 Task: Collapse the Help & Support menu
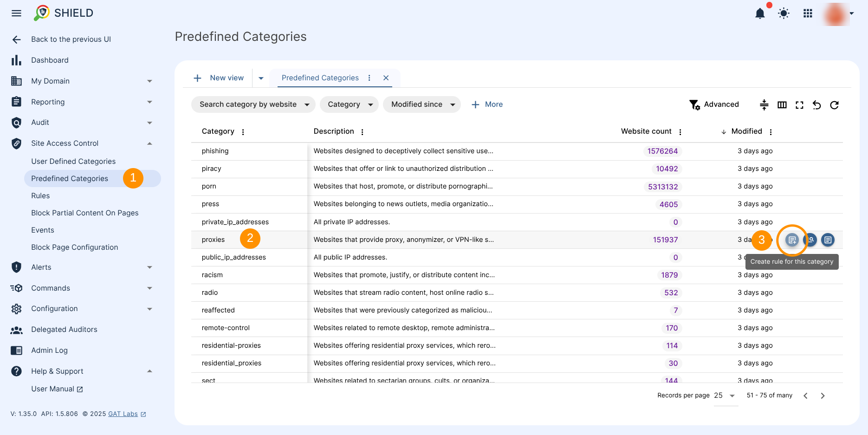[x=149, y=371]
